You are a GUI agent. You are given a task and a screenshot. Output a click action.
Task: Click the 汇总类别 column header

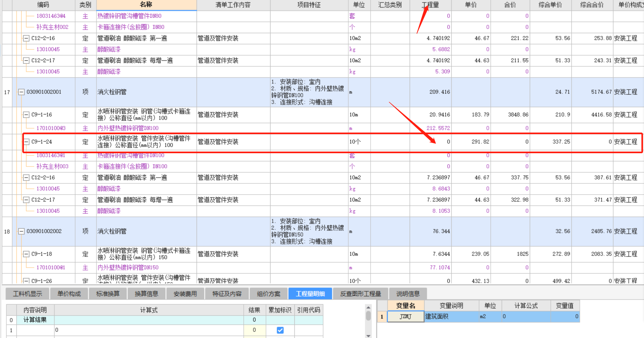(x=390, y=5)
